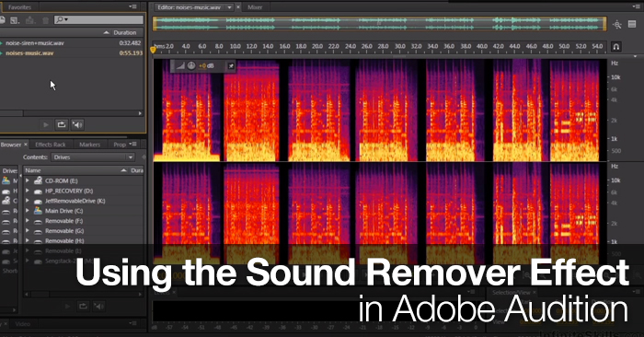The width and height of the screenshot is (644, 337).
Task: Open the Effects Rack tab
Action: [x=50, y=145]
